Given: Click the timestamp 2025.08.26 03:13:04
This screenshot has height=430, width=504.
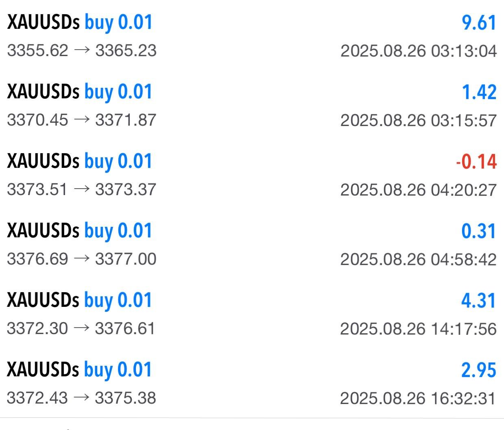Looking at the screenshot, I should (418, 51).
